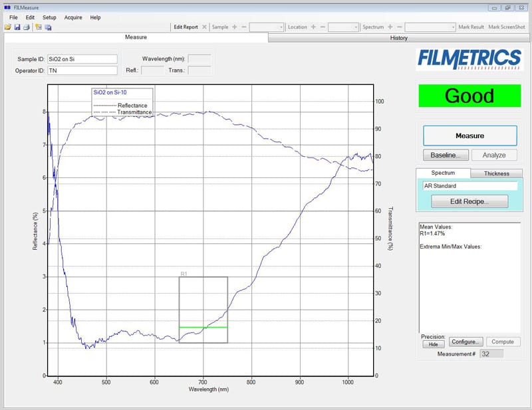Image resolution: width=532 pixels, height=410 pixels.
Task: Open the Setup menu
Action: [x=49, y=17]
